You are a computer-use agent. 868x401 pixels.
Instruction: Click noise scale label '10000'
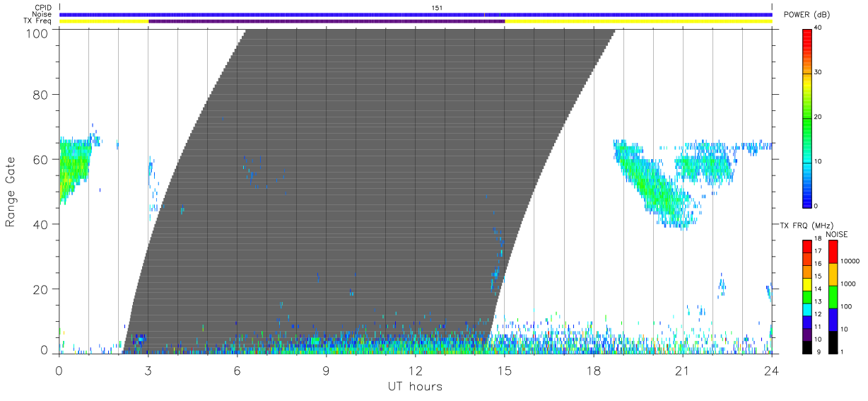coord(850,261)
